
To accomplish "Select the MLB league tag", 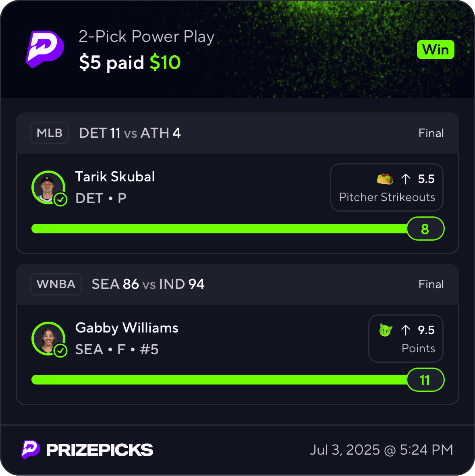I will 50,133.
